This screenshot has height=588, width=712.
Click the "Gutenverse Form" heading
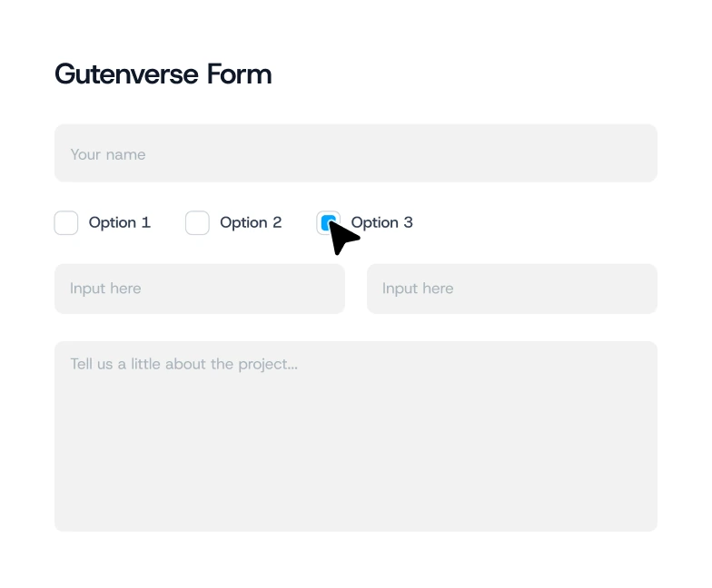[x=163, y=73]
